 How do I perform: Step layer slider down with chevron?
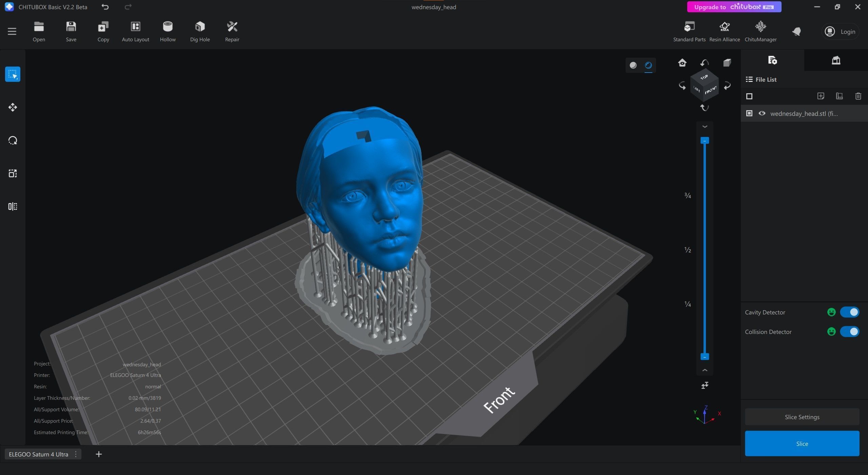pyautogui.click(x=705, y=126)
